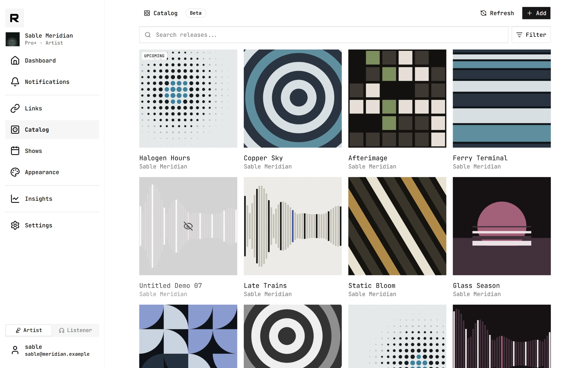Open Ferry Terminal release cover
588x368 pixels.
[502, 98]
